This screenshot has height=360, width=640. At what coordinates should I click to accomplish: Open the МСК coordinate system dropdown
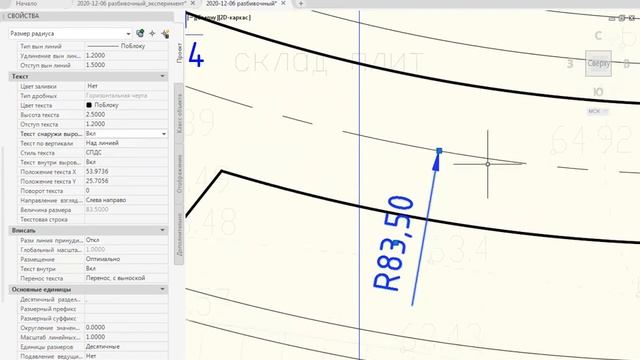pyautogui.click(x=598, y=111)
